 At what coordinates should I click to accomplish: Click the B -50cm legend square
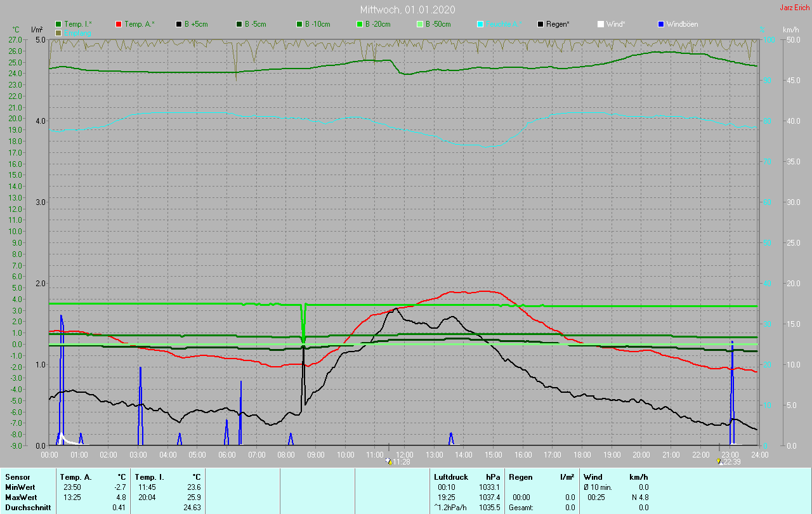coord(420,24)
